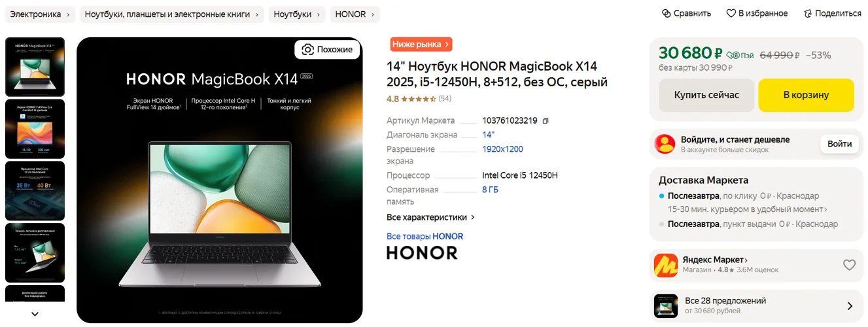This screenshot has height=327, width=868.
Task: Copy the article number with copy icon
Action: point(546,121)
